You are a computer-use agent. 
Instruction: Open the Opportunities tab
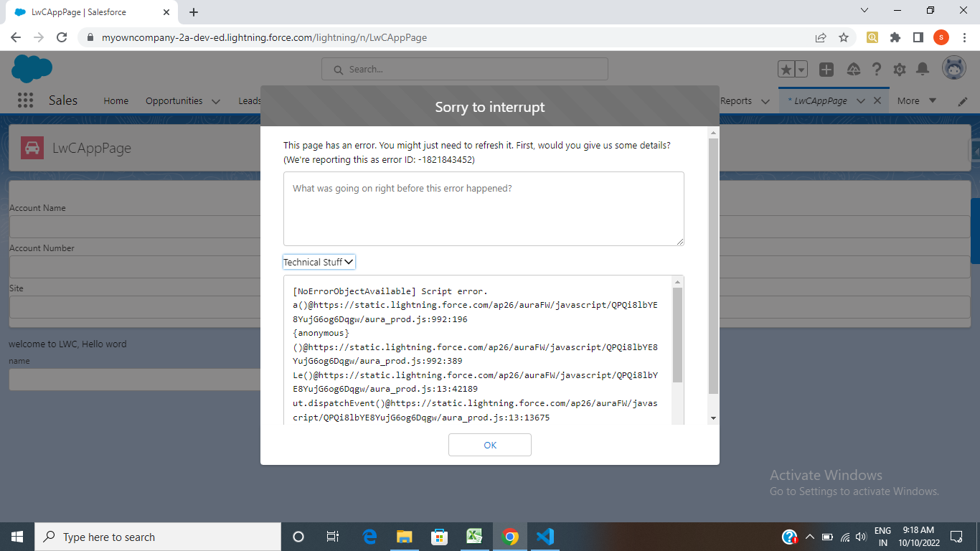tap(174, 100)
